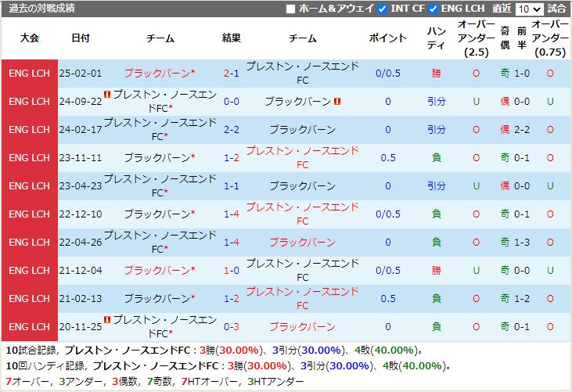Click red card icon after ブラックバーン in 24-09-22 row
The width and height of the screenshot is (572, 392).
(337, 101)
